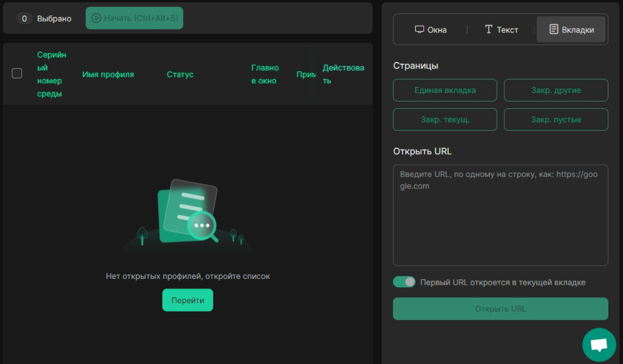Click the Закр. текущ. button
Image resolution: width=623 pixels, height=364 pixels.
[x=445, y=120]
